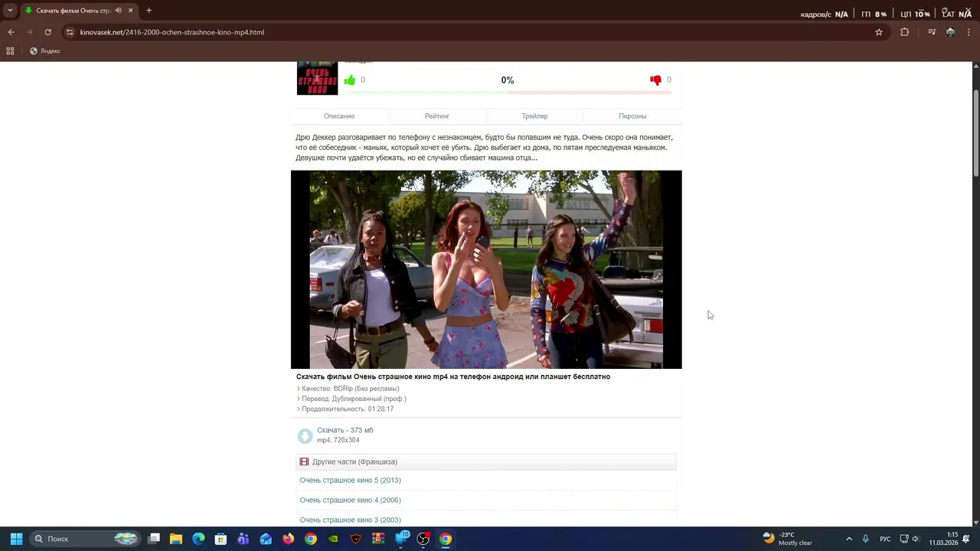
Task: Open Task View in the taskbar
Action: pyautogui.click(x=154, y=539)
